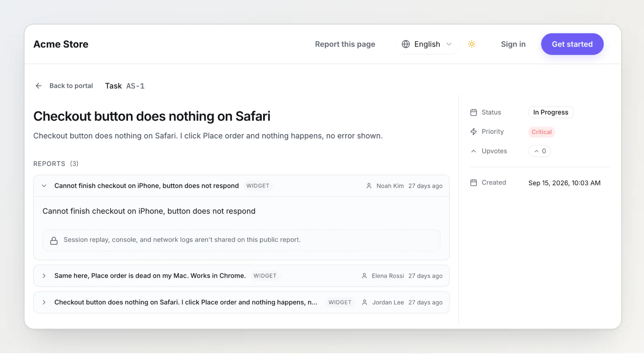Click the created date Sep 15, 2026, 10:03 AM
This screenshot has height=354, width=644.
pos(564,183)
